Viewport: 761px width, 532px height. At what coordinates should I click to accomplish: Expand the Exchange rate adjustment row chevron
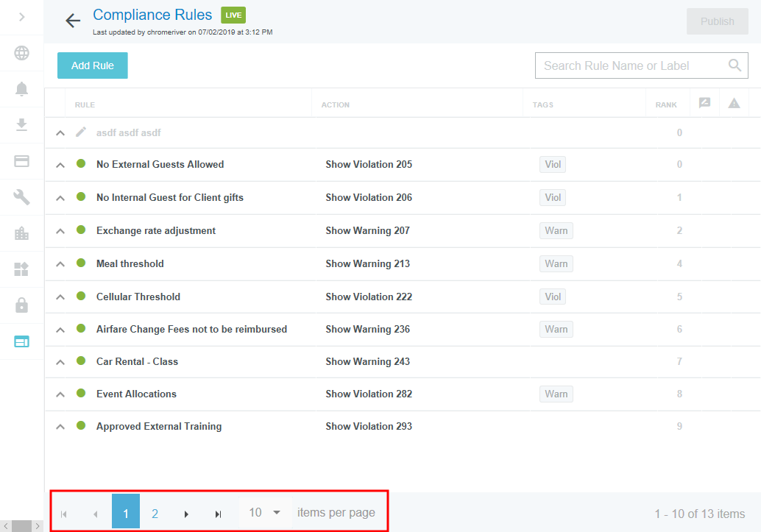coord(60,231)
